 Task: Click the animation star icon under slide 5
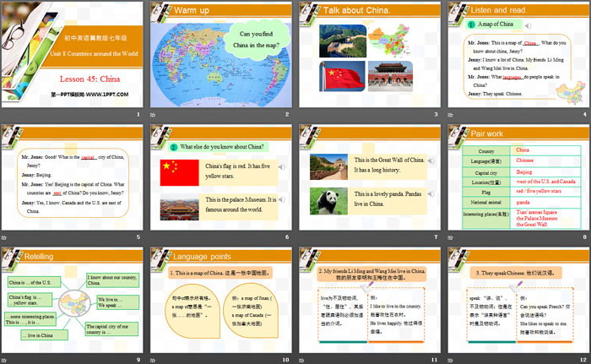3,237
